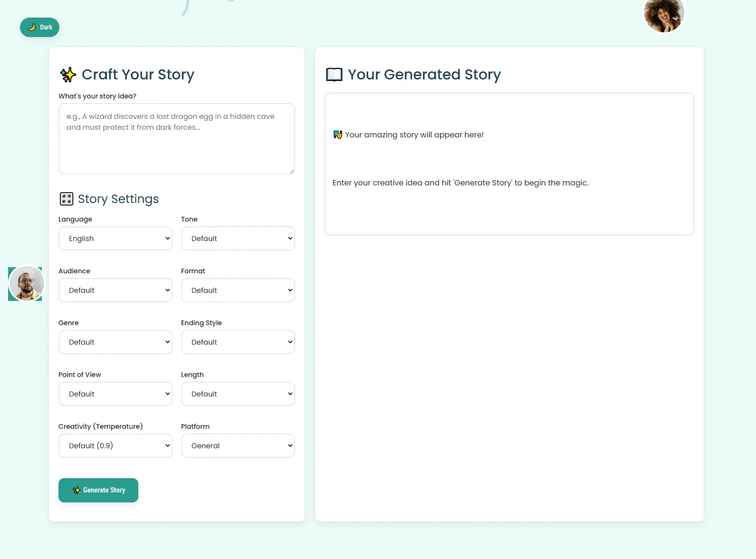Open Creativity (Temperature) dropdown
This screenshot has height=559, width=756.
(115, 445)
